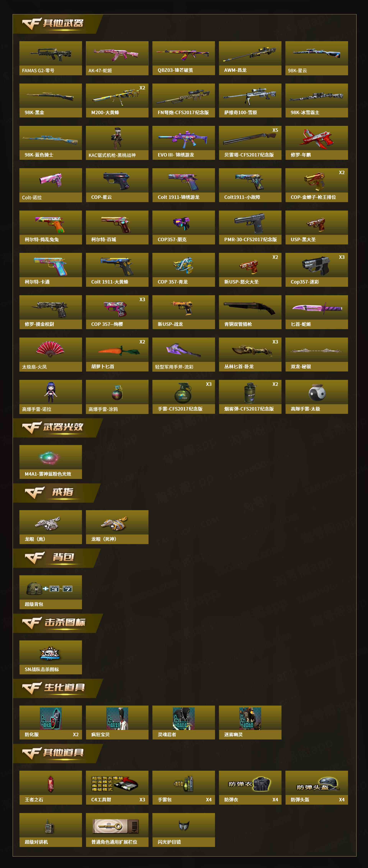
Task: Select the FAMAS G2-零号 weapon tile
Action: [x=51, y=58]
